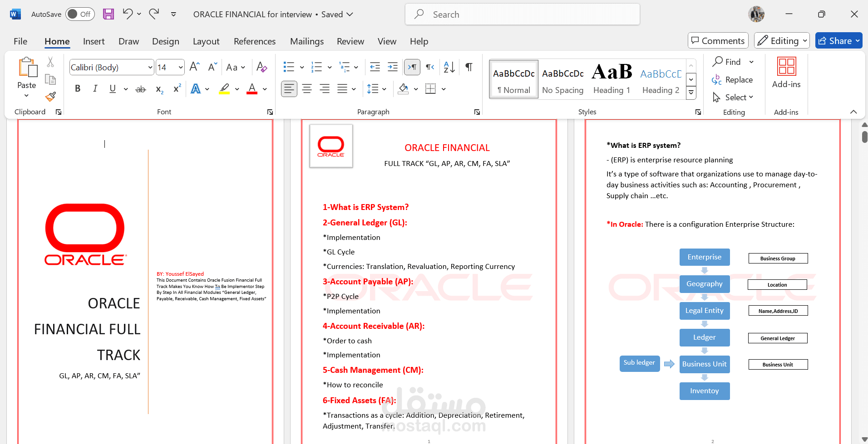The height and width of the screenshot is (444, 868).
Task: Save the document with the floppy icon
Action: point(108,14)
